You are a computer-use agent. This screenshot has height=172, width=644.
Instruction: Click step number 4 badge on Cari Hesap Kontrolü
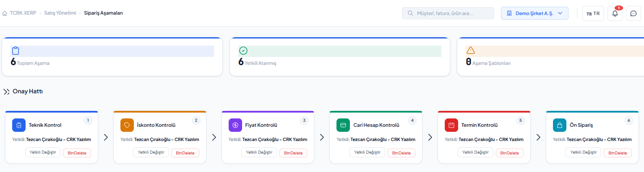[x=412, y=121]
